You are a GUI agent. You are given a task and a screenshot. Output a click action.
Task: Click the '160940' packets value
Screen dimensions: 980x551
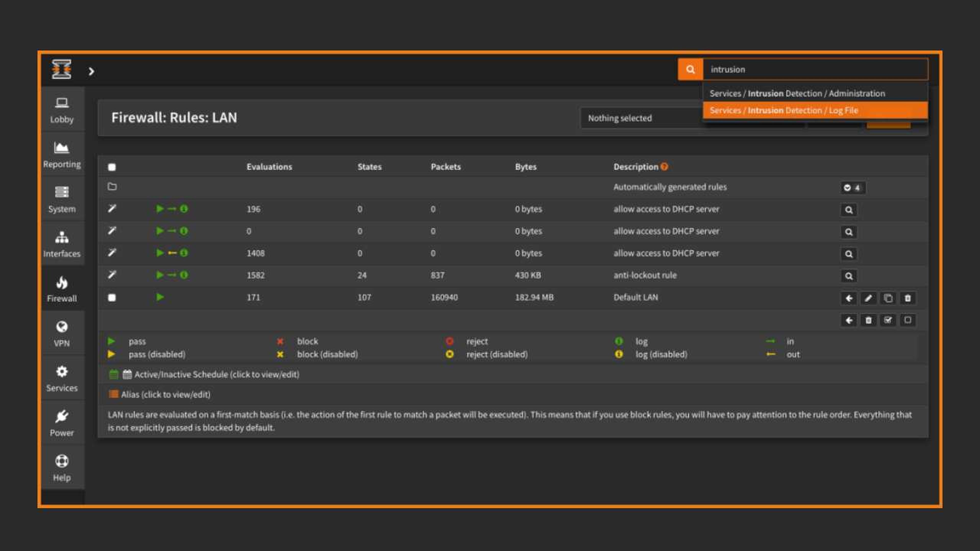click(x=444, y=297)
